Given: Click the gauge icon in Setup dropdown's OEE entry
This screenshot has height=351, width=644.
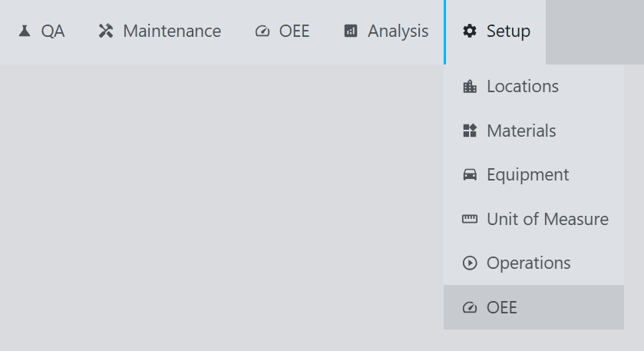Looking at the screenshot, I should click(470, 307).
